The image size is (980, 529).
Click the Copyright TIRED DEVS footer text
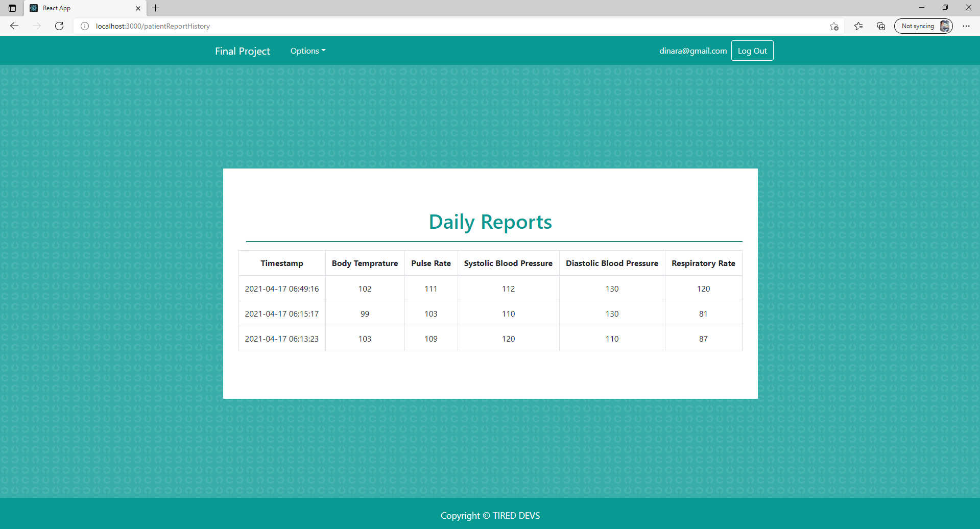[490, 516]
